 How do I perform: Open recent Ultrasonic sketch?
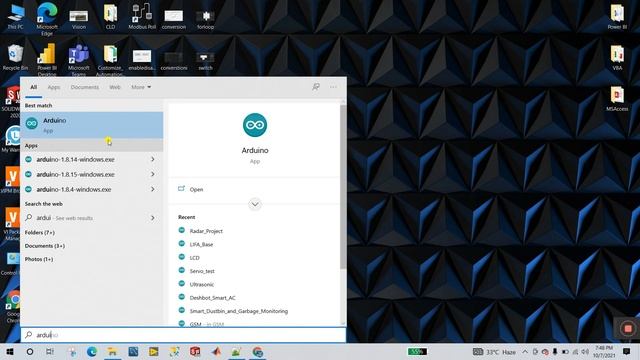coord(202,284)
